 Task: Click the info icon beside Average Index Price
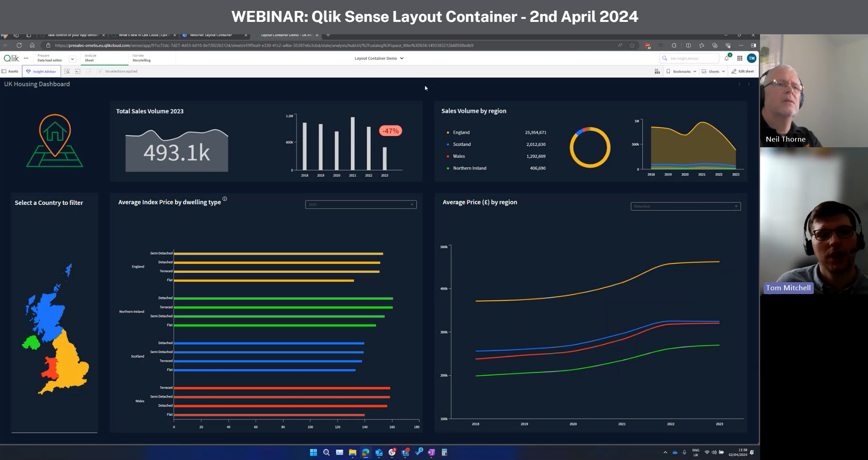point(225,199)
